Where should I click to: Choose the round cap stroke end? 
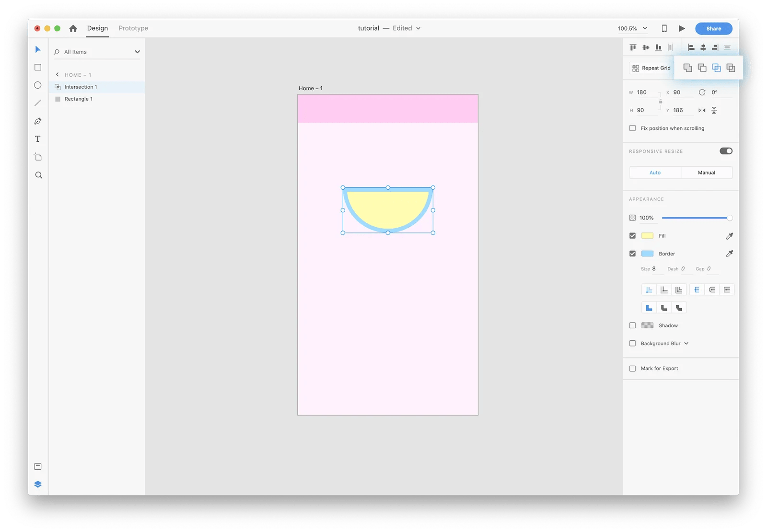pyautogui.click(x=712, y=289)
